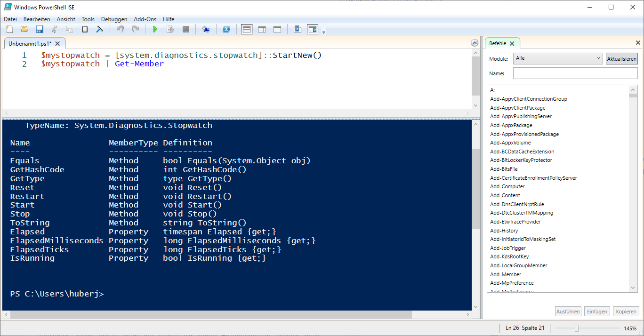Run the script with the green Run icon
This screenshot has width=644, height=336.
(155, 29)
